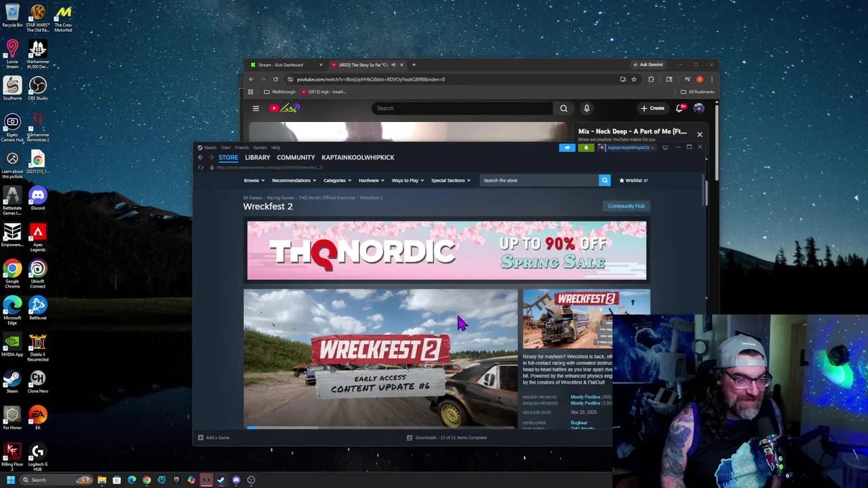The height and width of the screenshot is (488, 868).
Task: Open Discord from the taskbar
Action: pos(236,480)
